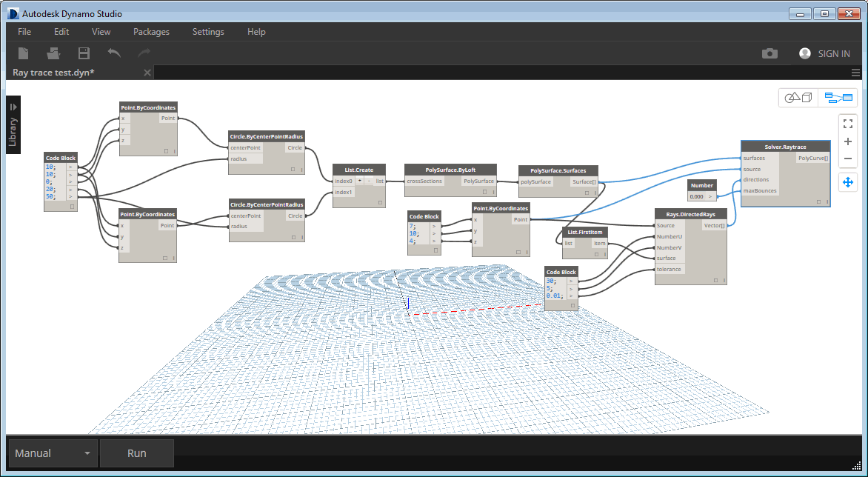This screenshot has height=477, width=868.
Task: Open the Manual run mode dropdown
Action: click(52, 453)
